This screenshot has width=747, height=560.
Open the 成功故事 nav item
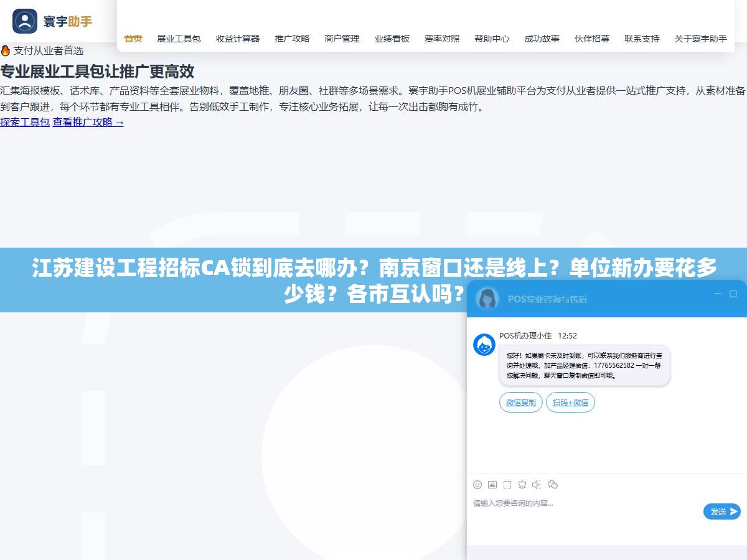point(542,39)
